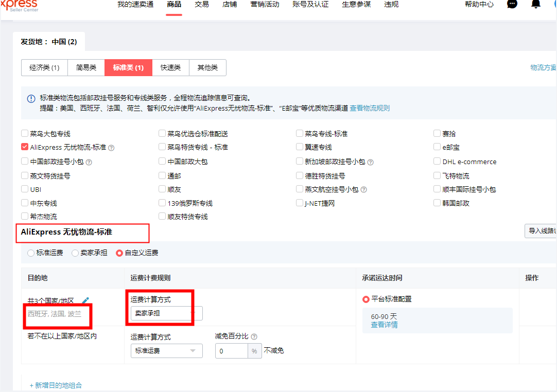Screen dimensions: 557x392
Task: Click the pencil icon to edit destination countries
Action: click(85, 300)
